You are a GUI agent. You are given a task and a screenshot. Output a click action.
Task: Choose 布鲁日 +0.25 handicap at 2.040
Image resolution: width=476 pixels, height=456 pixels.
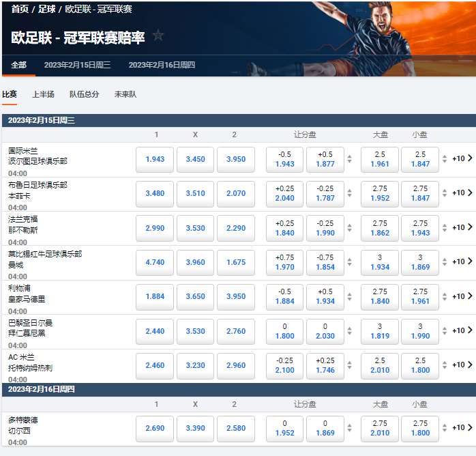(284, 193)
